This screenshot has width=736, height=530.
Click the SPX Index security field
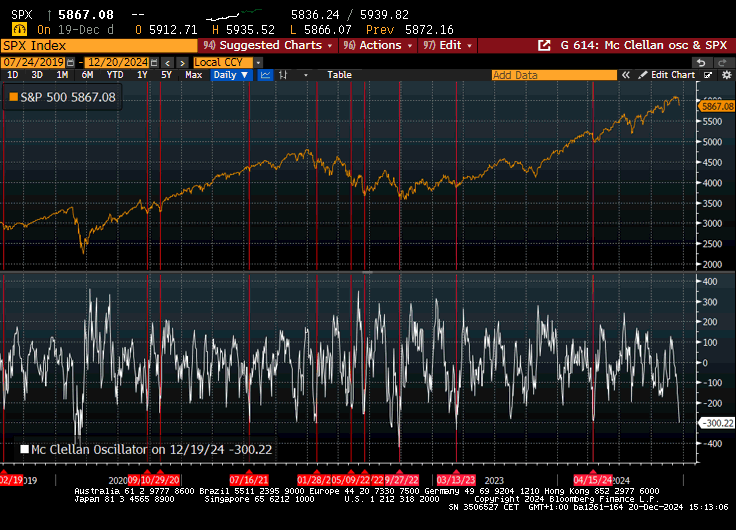coord(100,46)
